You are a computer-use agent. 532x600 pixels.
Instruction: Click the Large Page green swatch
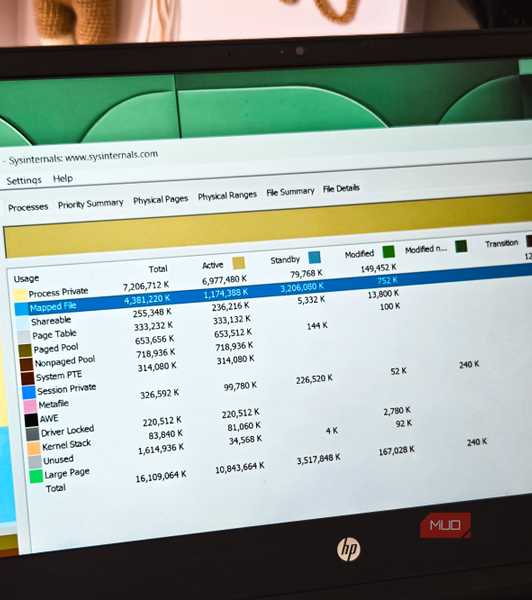coord(36,476)
